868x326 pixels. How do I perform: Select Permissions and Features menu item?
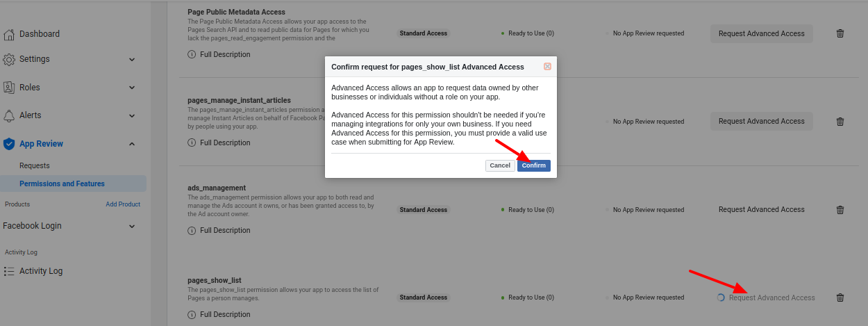62,184
